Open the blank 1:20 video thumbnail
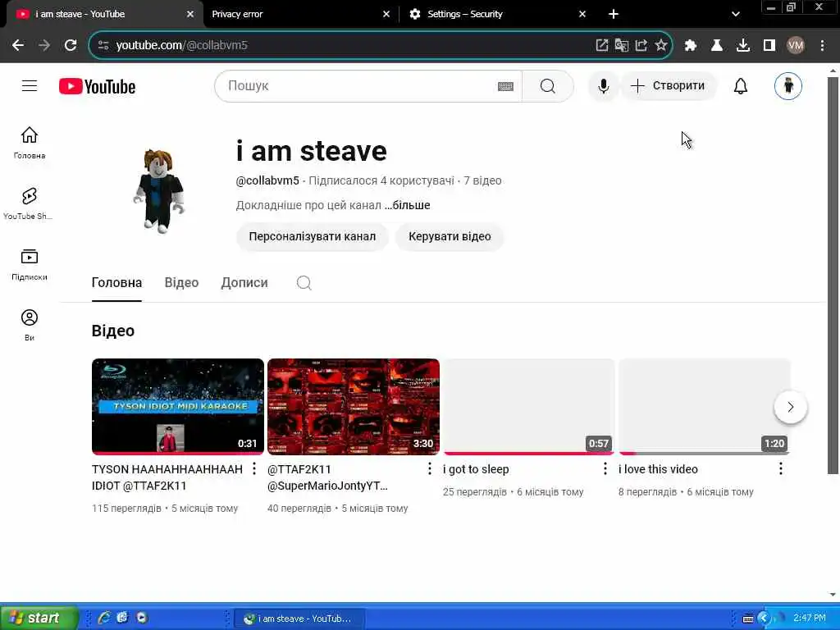 click(x=705, y=407)
